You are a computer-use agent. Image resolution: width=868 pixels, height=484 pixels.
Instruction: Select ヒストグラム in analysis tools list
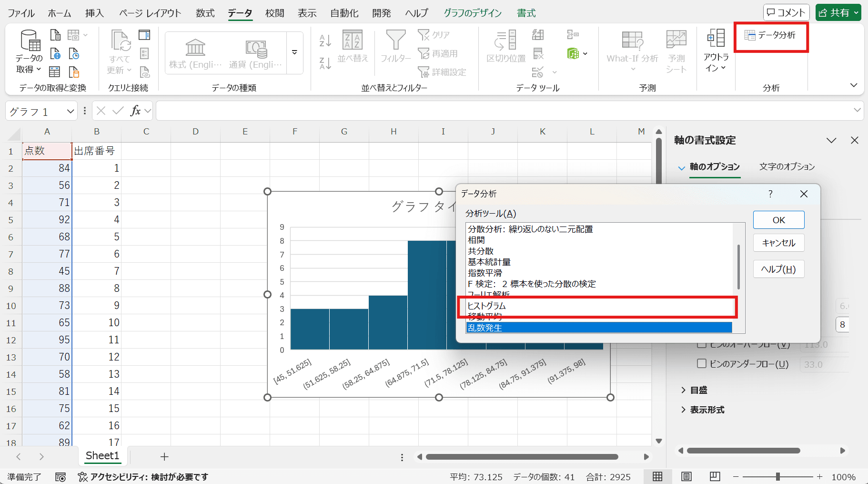pyautogui.click(x=487, y=306)
